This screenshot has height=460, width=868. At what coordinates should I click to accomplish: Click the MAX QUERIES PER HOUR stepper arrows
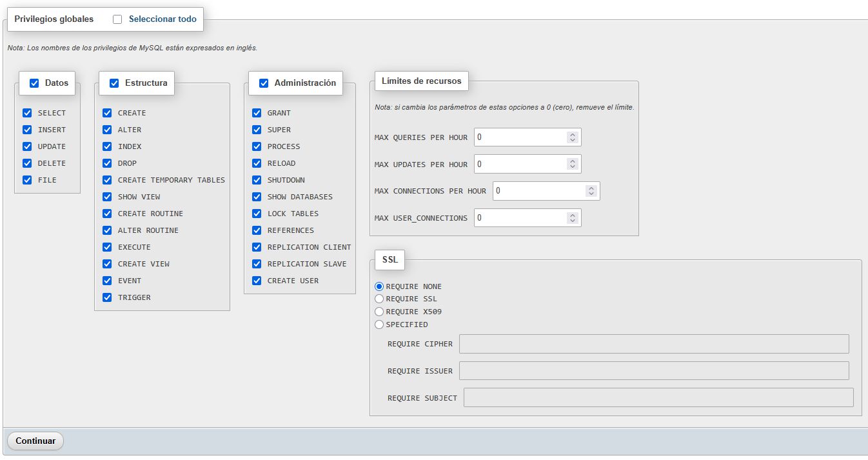tap(572, 137)
